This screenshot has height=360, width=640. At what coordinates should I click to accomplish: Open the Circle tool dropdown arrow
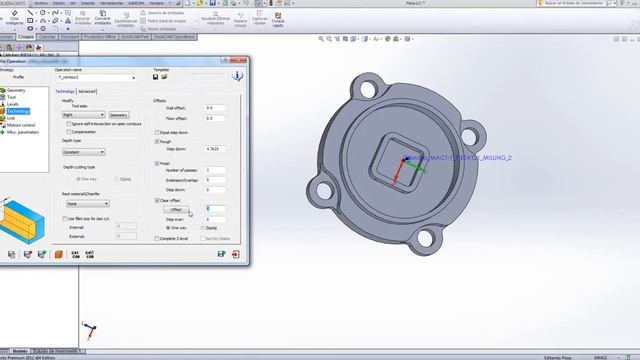48,13
